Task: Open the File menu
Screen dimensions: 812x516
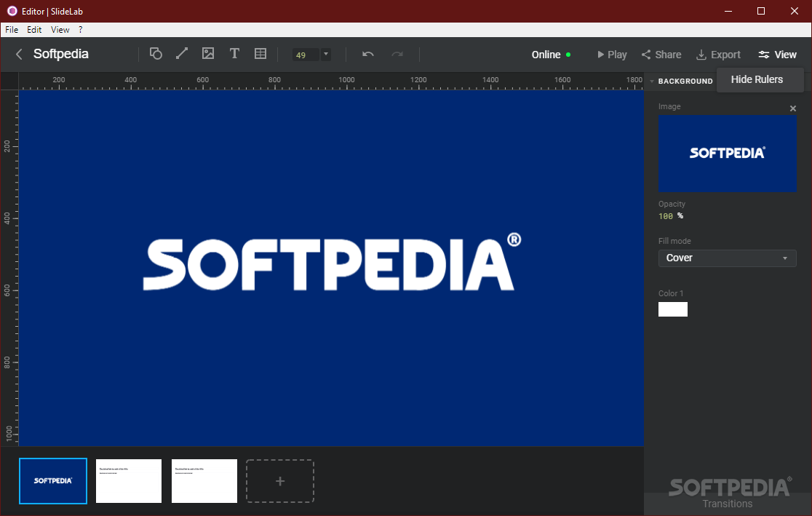Action: [x=12, y=30]
